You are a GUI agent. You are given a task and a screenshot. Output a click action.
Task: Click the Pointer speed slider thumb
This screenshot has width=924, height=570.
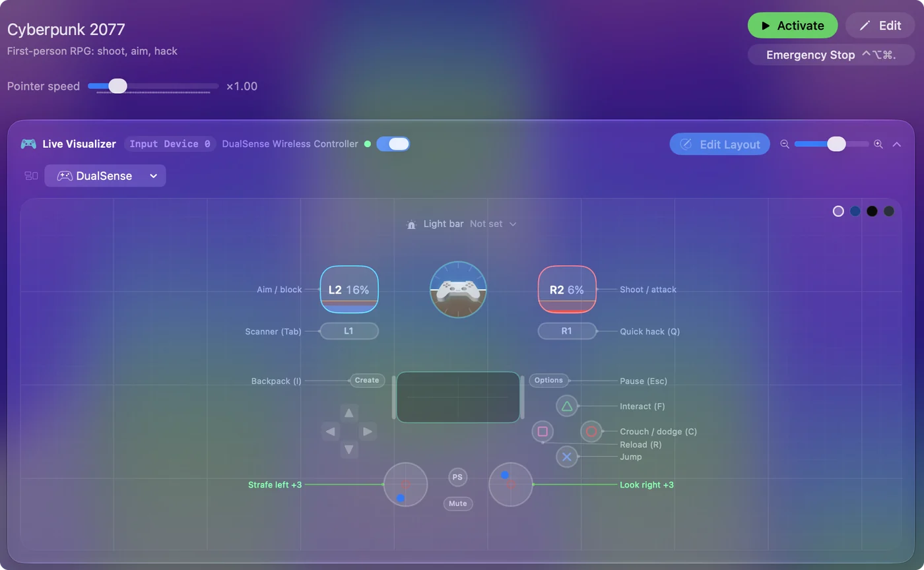click(x=117, y=86)
